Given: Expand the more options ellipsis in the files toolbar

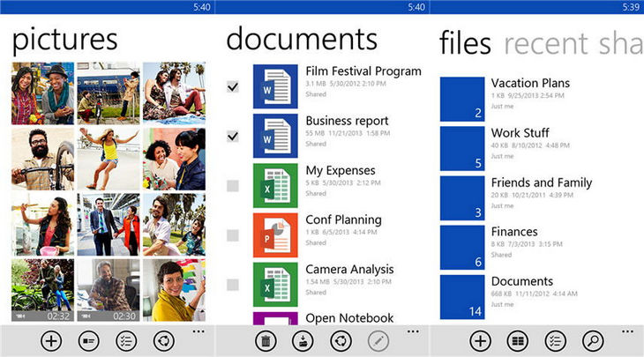Looking at the screenshot, I should click(x=627, y=331).
